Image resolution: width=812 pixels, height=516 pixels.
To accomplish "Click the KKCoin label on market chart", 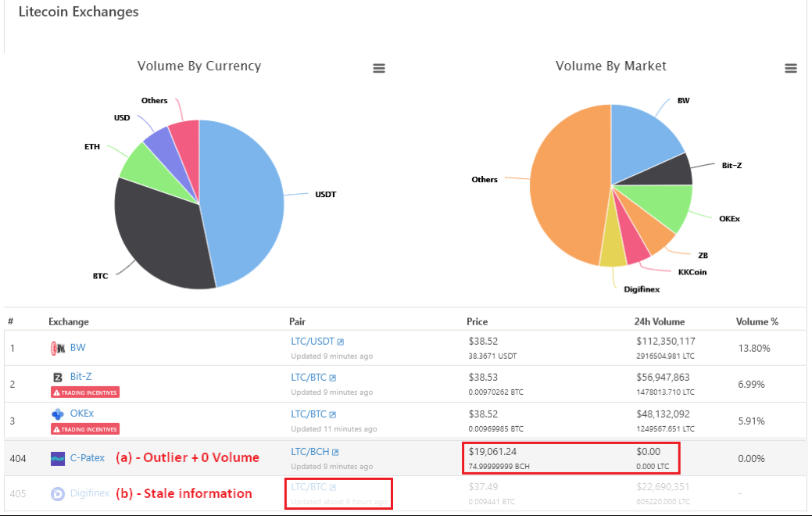I will pos(692,272).
